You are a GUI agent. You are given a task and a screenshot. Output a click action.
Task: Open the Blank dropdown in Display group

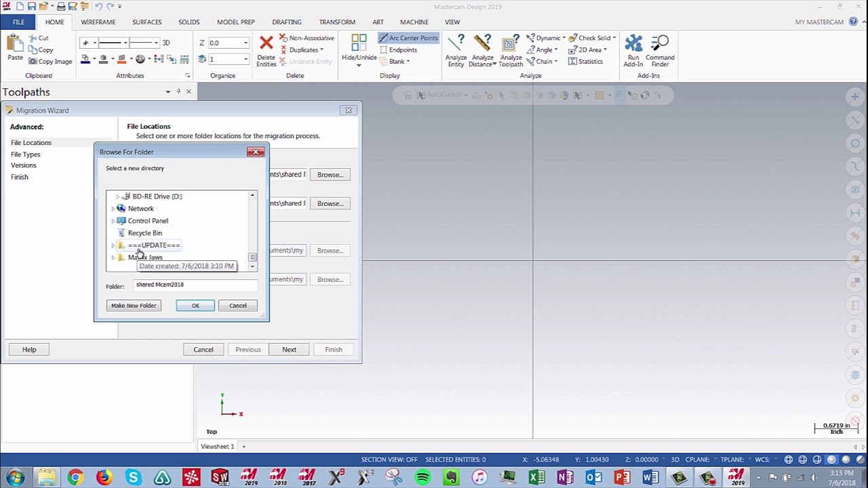point(408,62)
